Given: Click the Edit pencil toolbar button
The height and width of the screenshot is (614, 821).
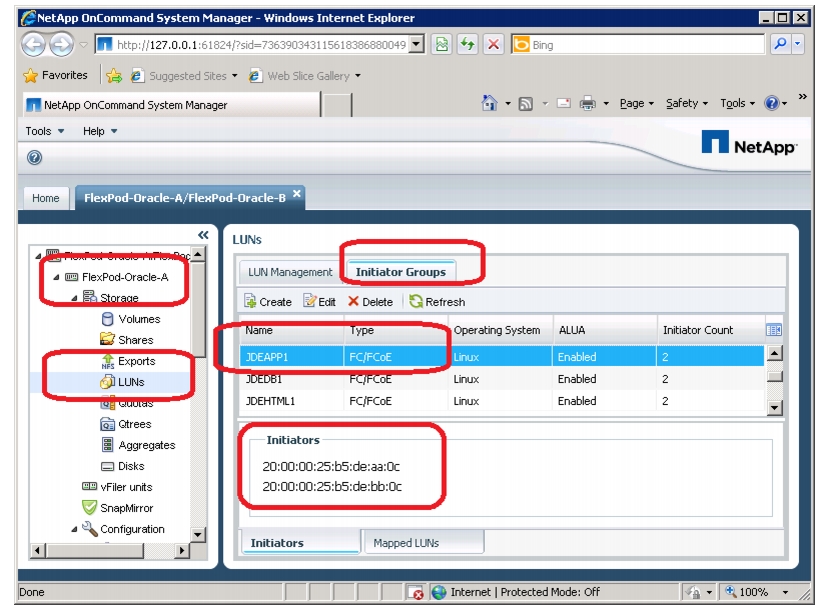Looking at the screenshot, I should [319, 302].
